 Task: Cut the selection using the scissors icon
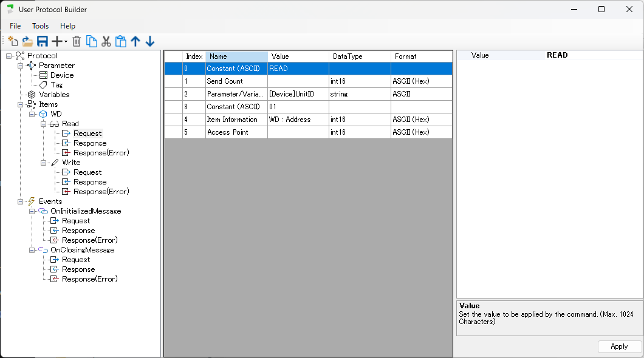106,41
